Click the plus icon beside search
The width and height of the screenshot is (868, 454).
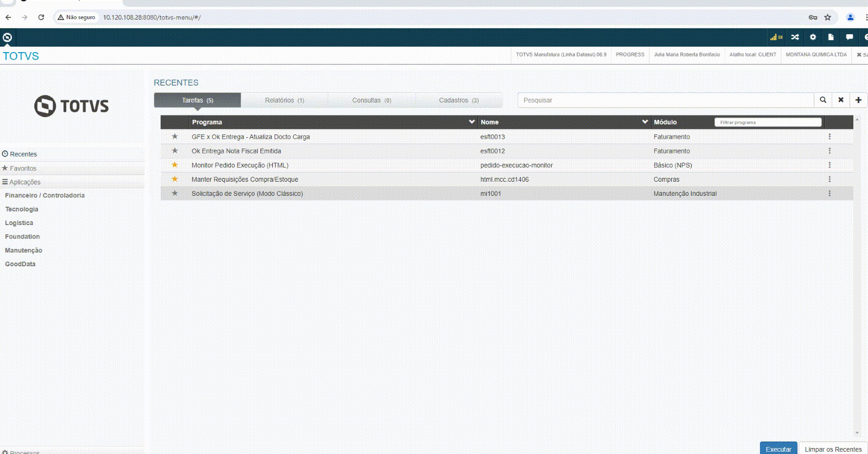[x=858, y=100]
